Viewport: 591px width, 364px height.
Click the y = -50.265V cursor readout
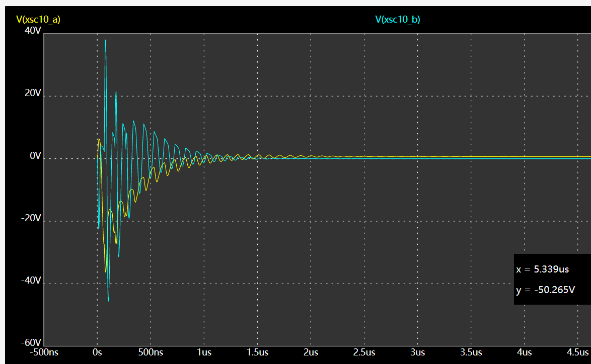click(x=545, y=290)
